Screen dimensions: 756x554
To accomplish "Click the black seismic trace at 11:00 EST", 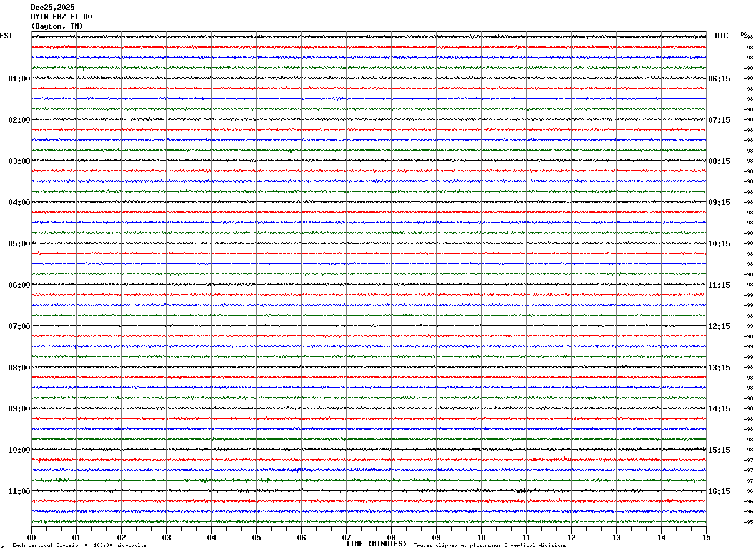I will click(x=369, y=491).
